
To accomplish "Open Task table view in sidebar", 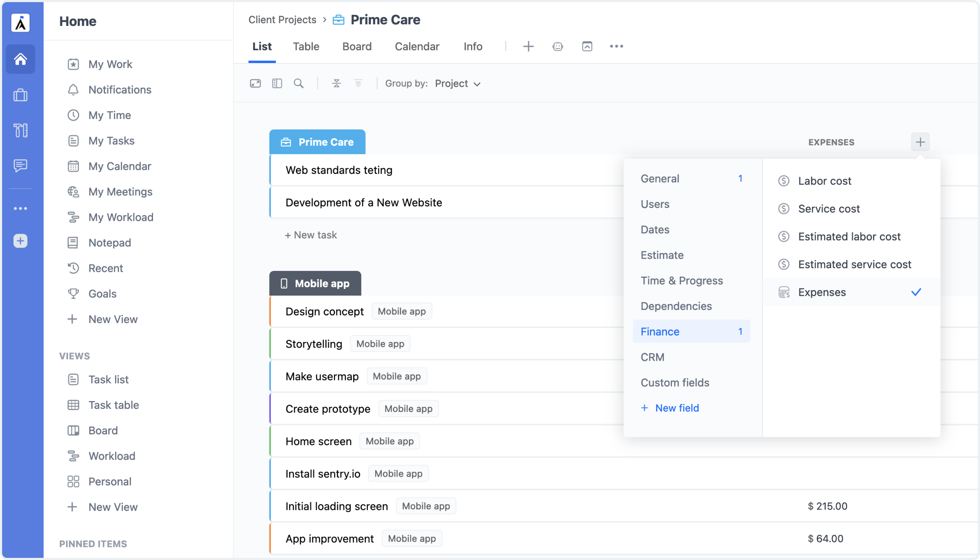I will click(x=113, y=405).
